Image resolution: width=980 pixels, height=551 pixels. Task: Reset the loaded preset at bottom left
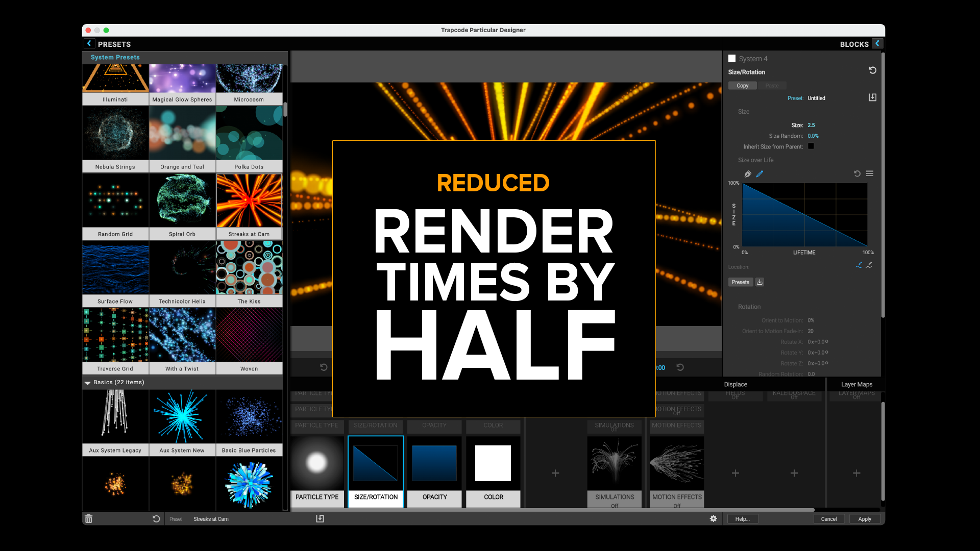[156, 519]
